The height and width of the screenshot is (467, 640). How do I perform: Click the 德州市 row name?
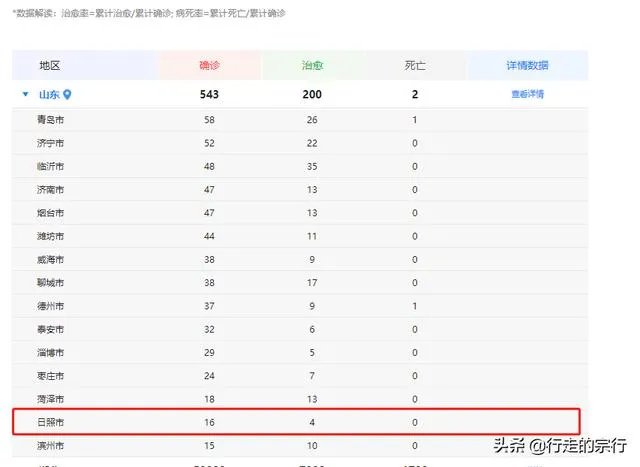pyautogui.click(x=51, y=306)
